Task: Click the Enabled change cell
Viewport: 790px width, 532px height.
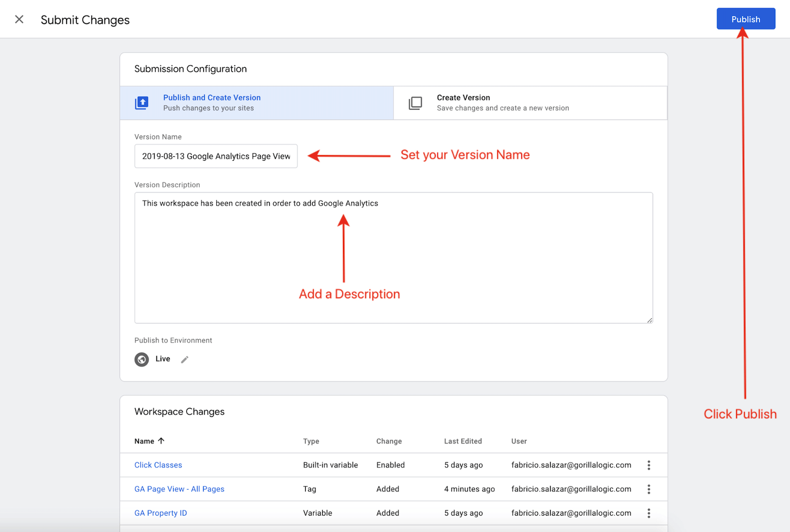Action: pyautogui.click(x=390, y=465)
